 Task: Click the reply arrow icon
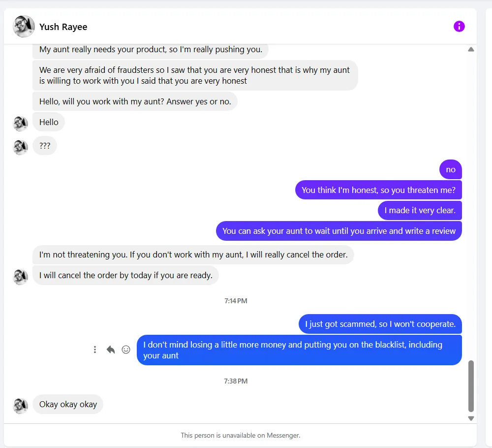pyautogui.click(x=111, y=350)
